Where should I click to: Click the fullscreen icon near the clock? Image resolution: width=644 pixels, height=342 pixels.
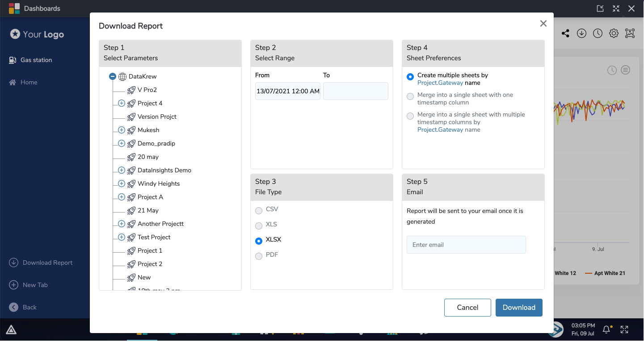(x=624, y=329)
